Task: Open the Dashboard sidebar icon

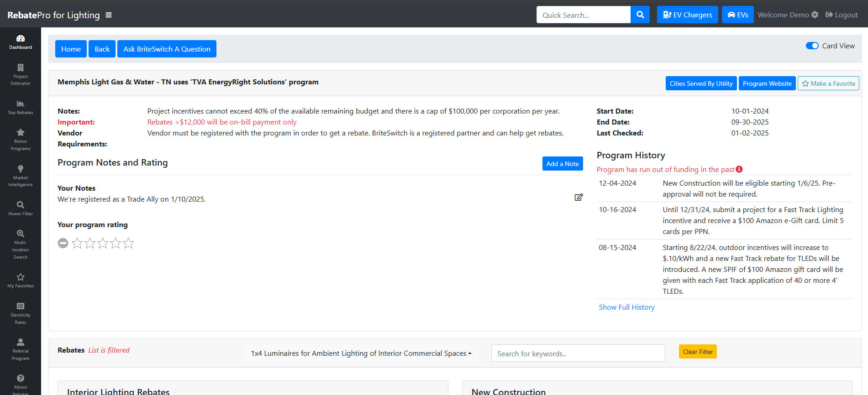Action: (x=21, y=42)
